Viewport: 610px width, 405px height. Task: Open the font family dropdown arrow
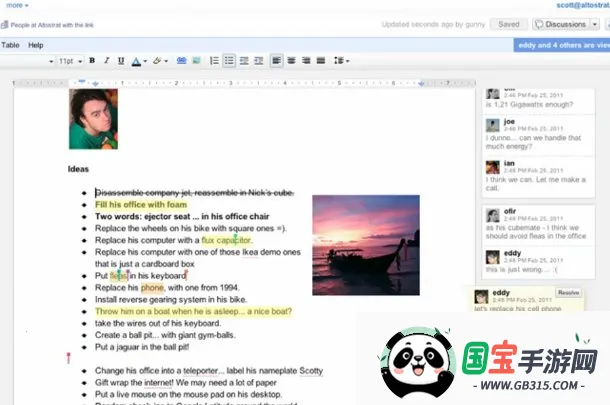(51, 61)
